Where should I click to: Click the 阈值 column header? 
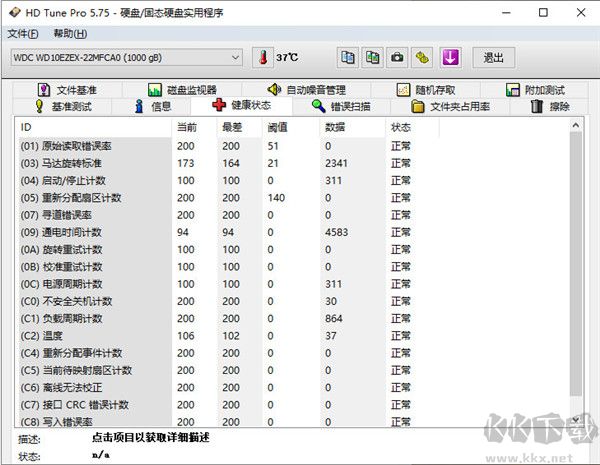click(291, 127)
